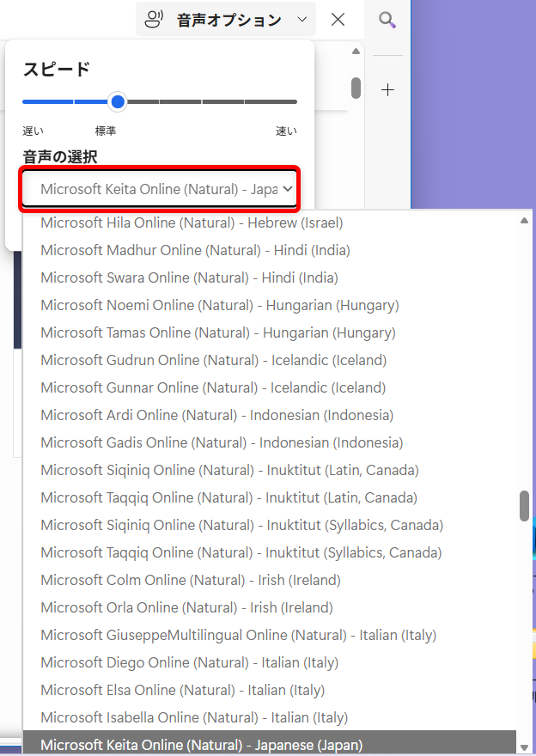This screenshot has height=756, width=536.
Task: Click voice list scroll down arrow
Action: pos(524,747)
